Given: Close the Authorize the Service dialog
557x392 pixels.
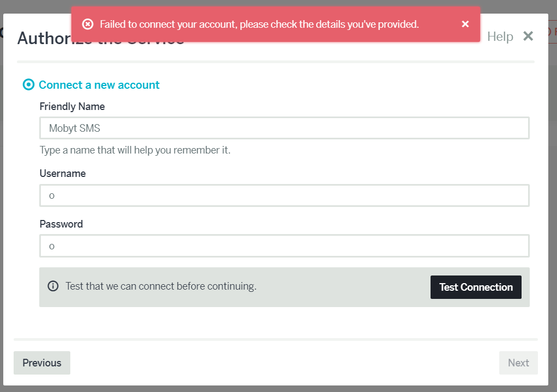Looking at the screenshot, I should click(528, 36).
